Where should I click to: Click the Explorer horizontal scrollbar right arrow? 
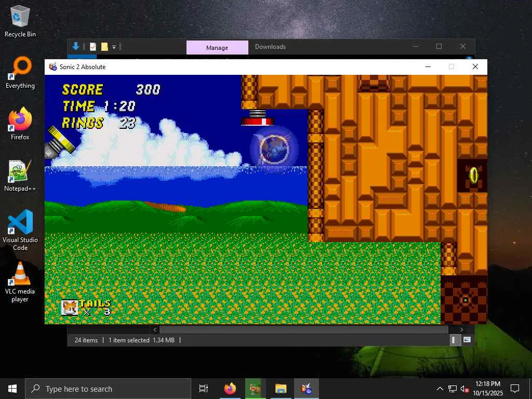(x=461, y=329)
